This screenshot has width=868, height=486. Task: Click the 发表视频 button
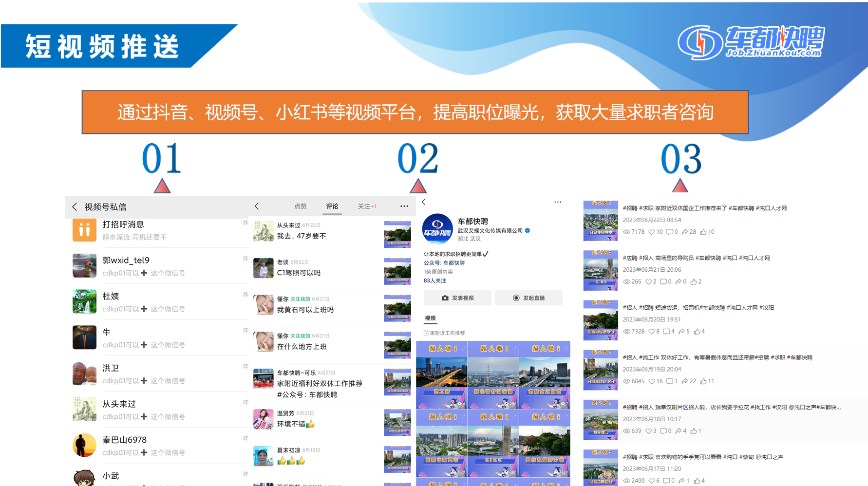[x=457, y=298]
